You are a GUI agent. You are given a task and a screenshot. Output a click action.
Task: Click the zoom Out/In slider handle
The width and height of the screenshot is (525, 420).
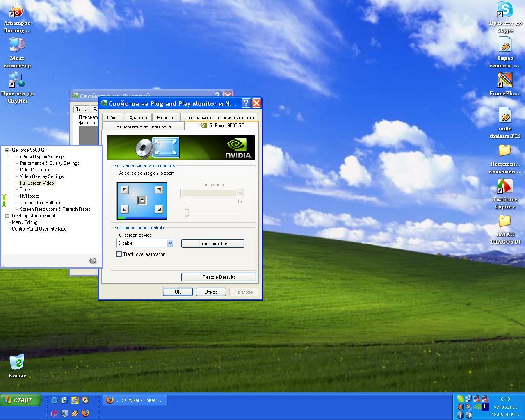pyautogui.click(x=187, y=212)
